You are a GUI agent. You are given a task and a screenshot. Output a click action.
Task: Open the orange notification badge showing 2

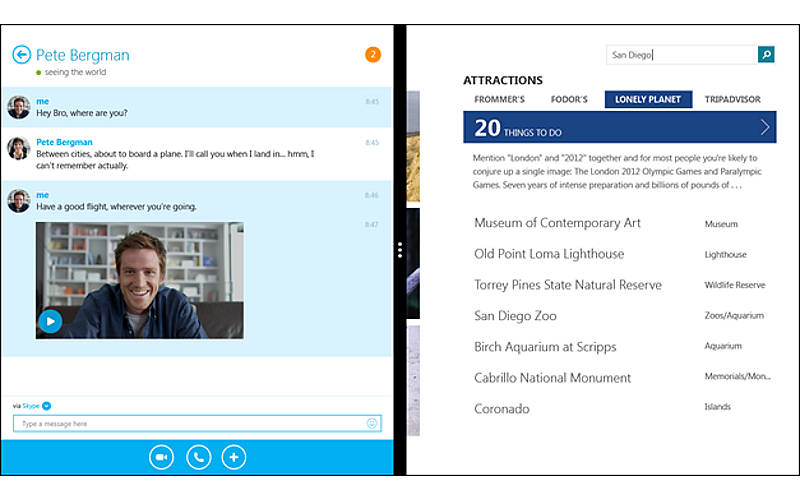[x=373, y=55]
